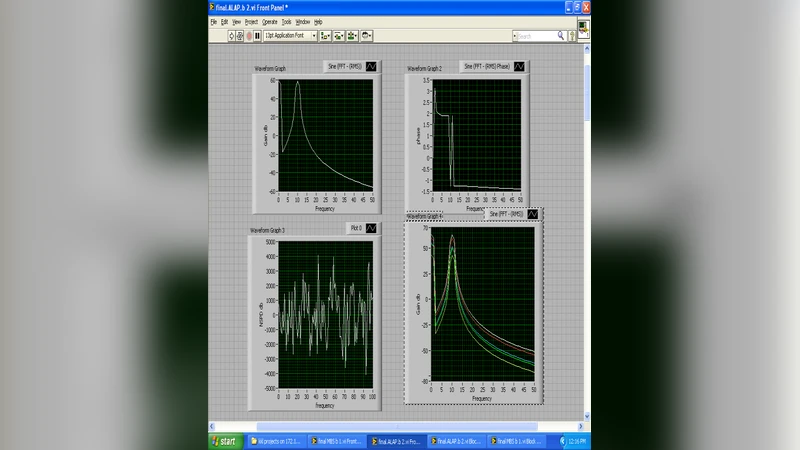
Task: Open the Tools menu
Action: pyautogui.click(x=286, y=21)
